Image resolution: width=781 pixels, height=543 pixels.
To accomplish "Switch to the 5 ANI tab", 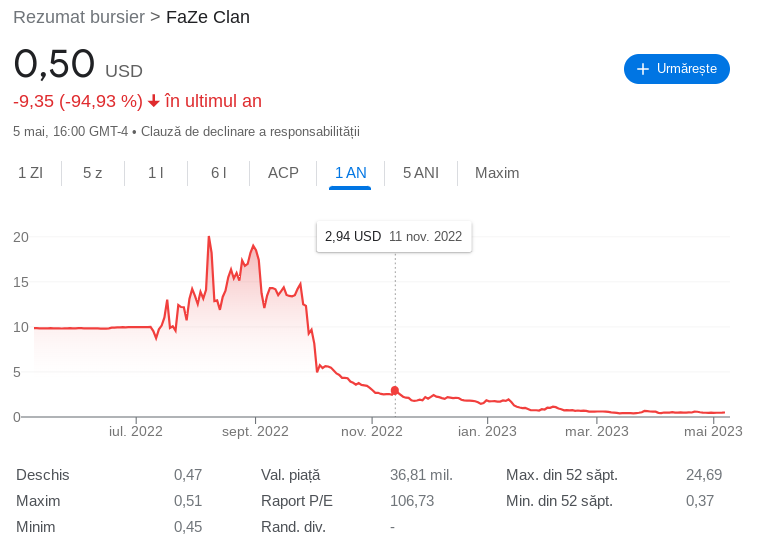I will (x=420, y=173).
